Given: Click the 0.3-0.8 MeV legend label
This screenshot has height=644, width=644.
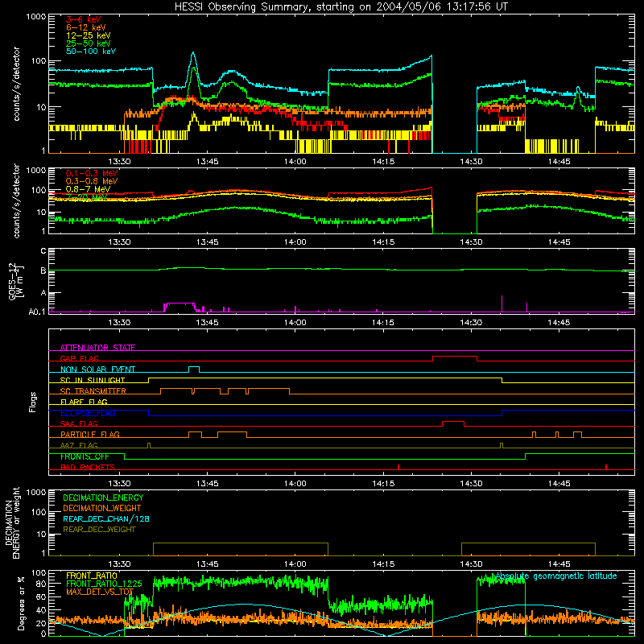Looking at the screenshot, I should coord(92,181).
